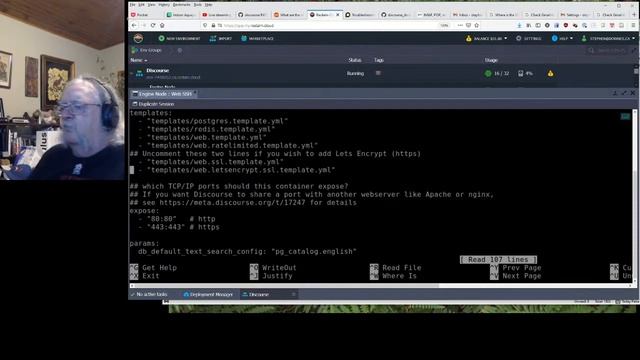Open the View menu in Firefox
This screenshot has width=640, height=360.
pyautogui.click(x=151, y=5)
